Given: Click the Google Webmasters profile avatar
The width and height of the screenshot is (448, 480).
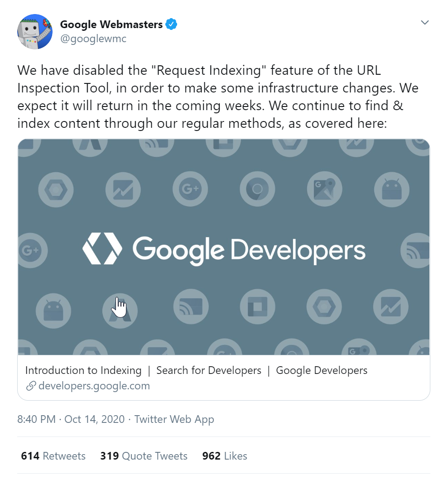Looking at the screenshot, I should [35, 32].
